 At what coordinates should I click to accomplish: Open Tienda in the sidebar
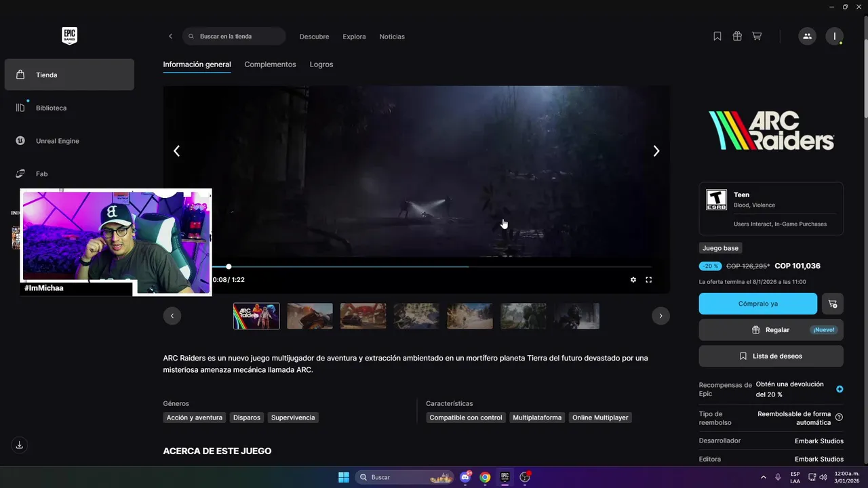point(69,75)
